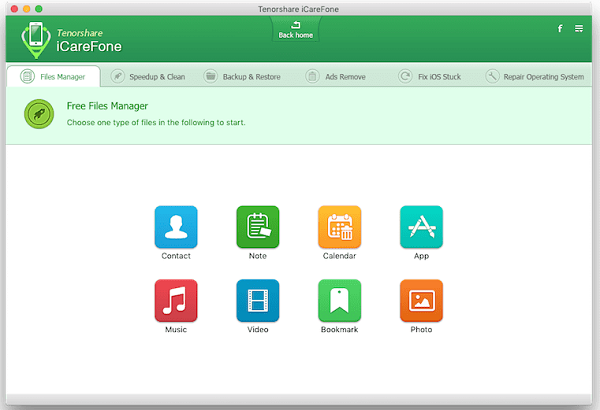Click the Facebook icon in header
The image size is (600, 410).
tap(559, 28)
